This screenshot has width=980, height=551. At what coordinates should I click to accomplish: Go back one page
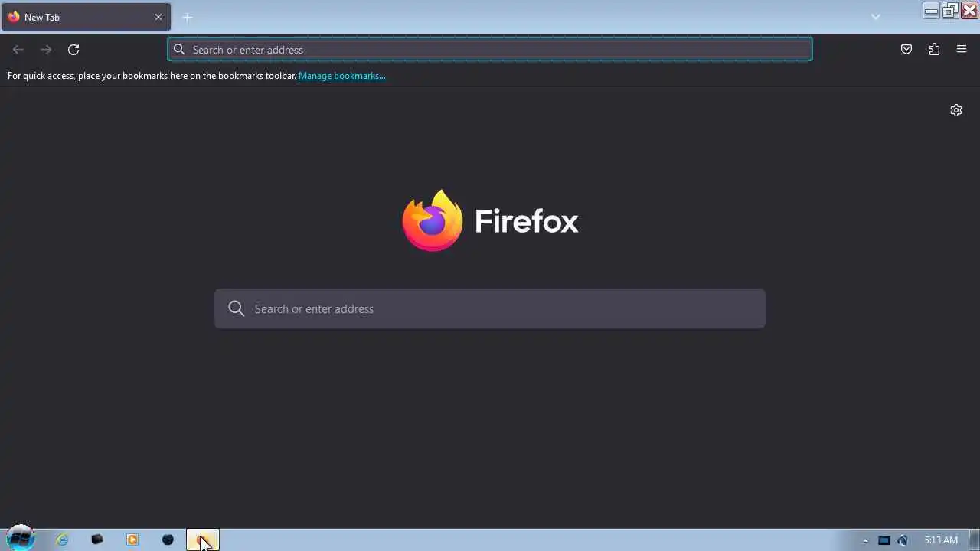[18, 50]
